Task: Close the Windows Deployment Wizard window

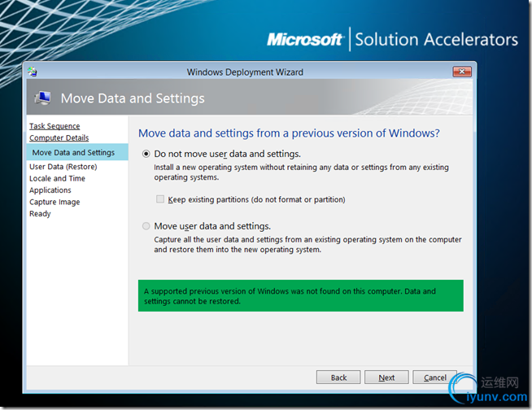Action: [x=462, y=72]
